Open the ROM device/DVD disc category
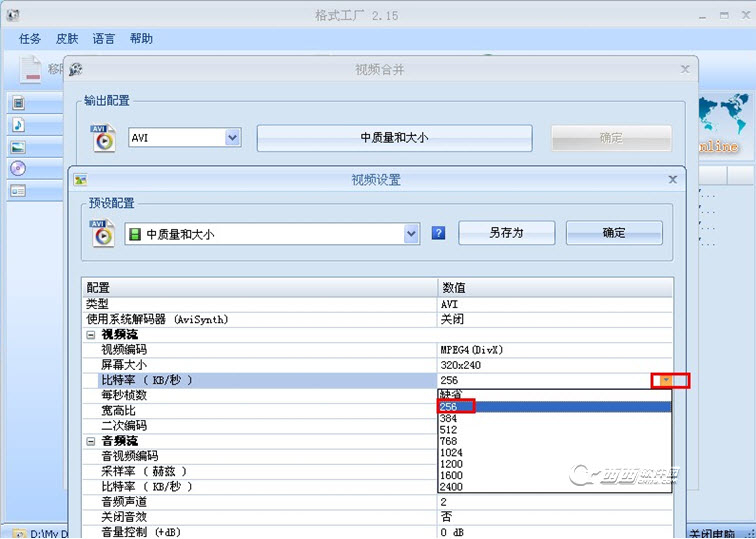 [18, 169]
